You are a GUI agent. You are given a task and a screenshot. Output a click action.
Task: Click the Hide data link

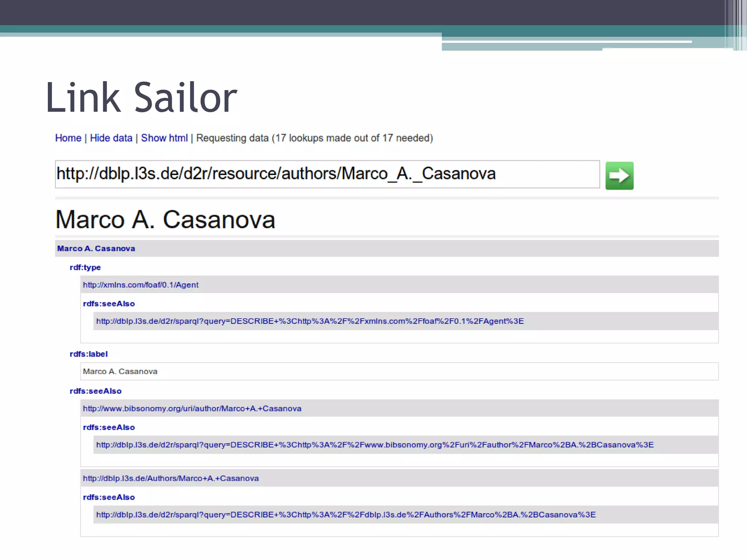click(x=111, y=138)
